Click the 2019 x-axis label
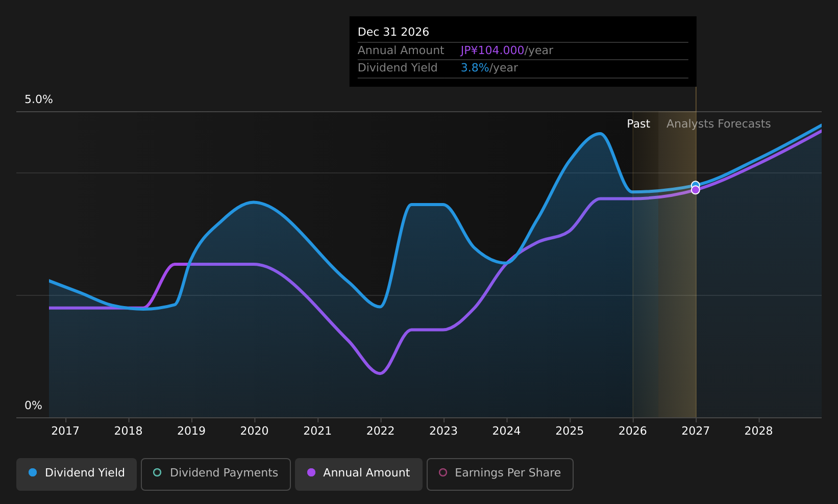 click(191, 431)
